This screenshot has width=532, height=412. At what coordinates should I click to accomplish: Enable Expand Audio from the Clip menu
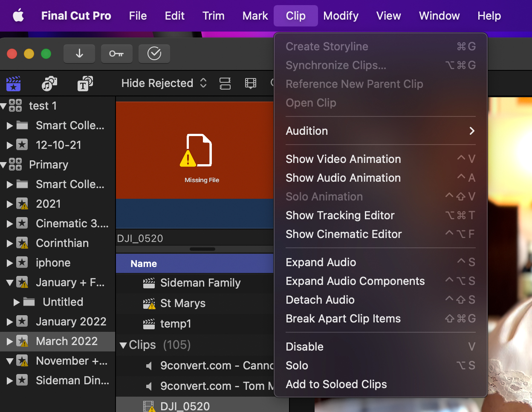tap(321, 262)
